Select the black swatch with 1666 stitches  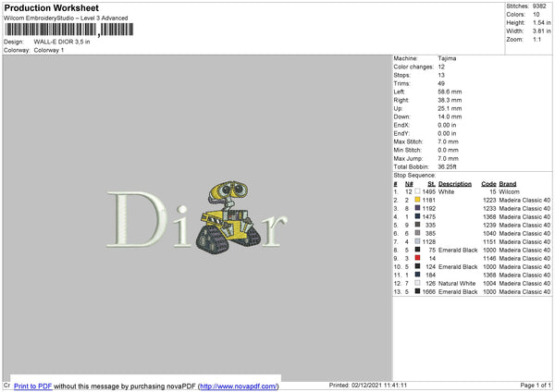pyautogui.click(x=418, y=291)
